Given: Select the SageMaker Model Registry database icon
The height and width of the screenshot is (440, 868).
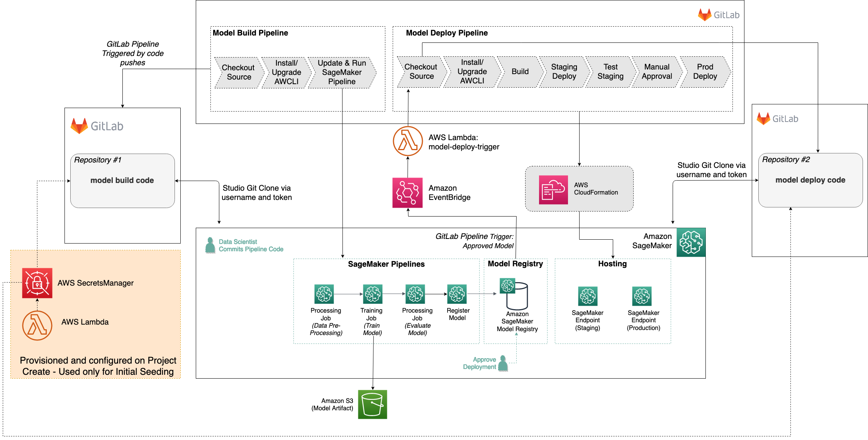Looking at the screenshot, I should click(x=514, y=294).
